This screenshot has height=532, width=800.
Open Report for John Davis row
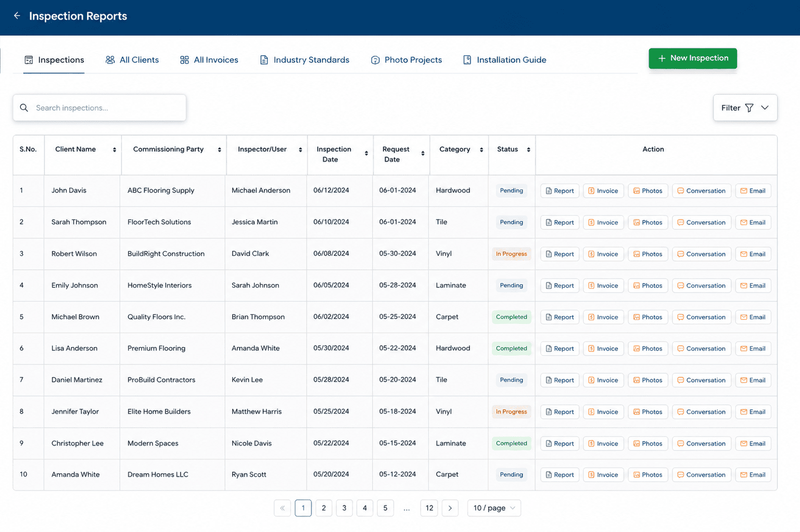(560, 191)
